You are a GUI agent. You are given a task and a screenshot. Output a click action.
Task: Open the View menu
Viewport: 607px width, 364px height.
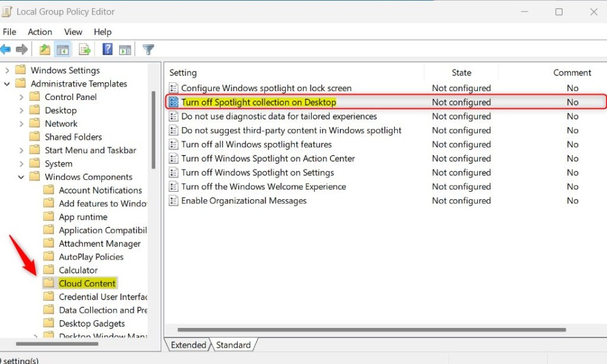[73, 32]
